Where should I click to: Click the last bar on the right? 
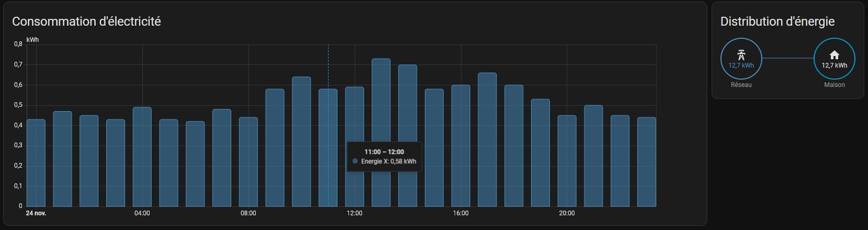coord(646,161)
